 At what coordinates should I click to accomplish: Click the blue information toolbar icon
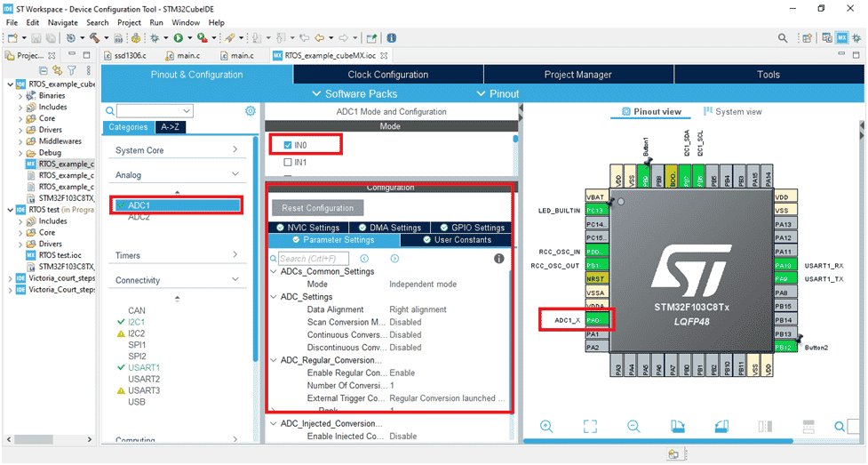point(392,37)
